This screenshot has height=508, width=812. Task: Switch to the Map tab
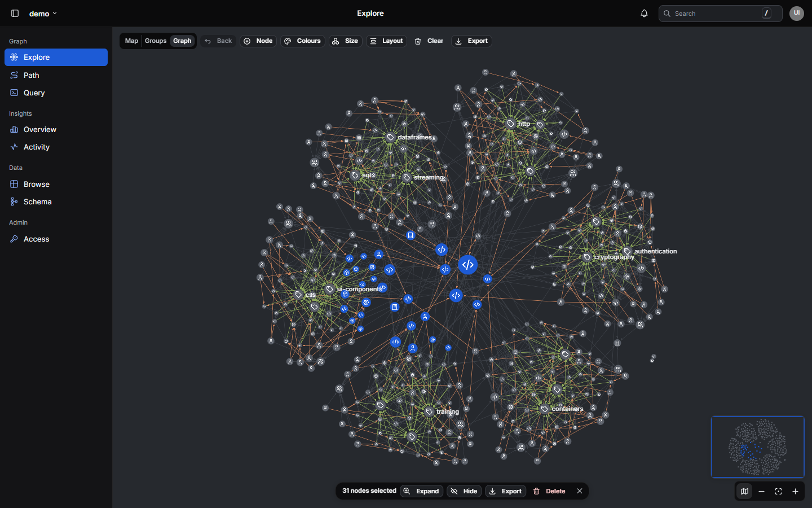point(131,41)
